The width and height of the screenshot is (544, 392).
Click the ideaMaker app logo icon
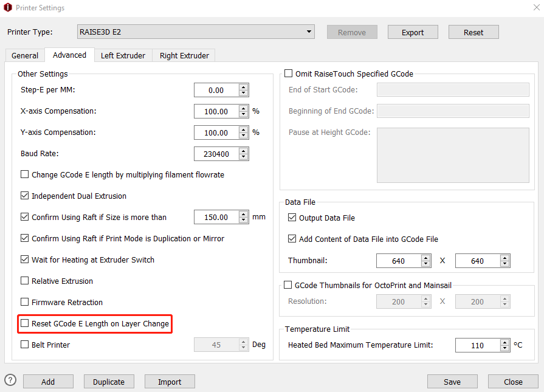click(x=8, y=8)
